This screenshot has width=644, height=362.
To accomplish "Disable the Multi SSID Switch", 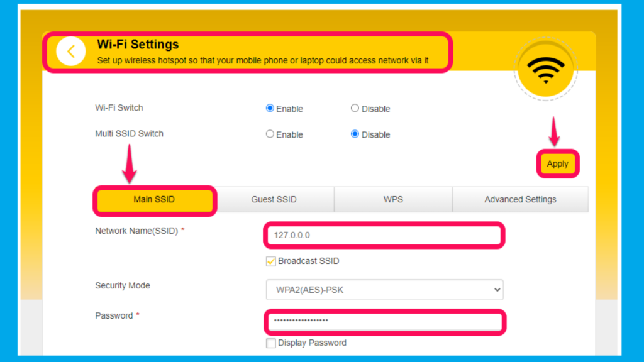I will tap(355, 134).
